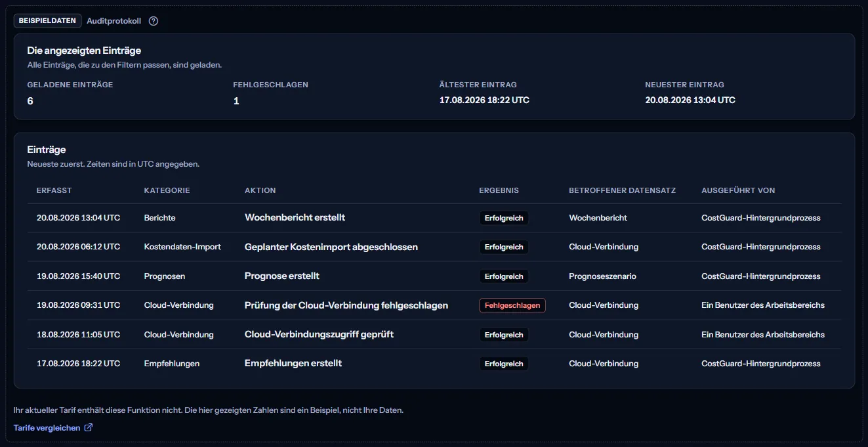Click the KATEGORIE column header
The height and width of the screenshot is (447, 868).
click(x=167, y=190)
